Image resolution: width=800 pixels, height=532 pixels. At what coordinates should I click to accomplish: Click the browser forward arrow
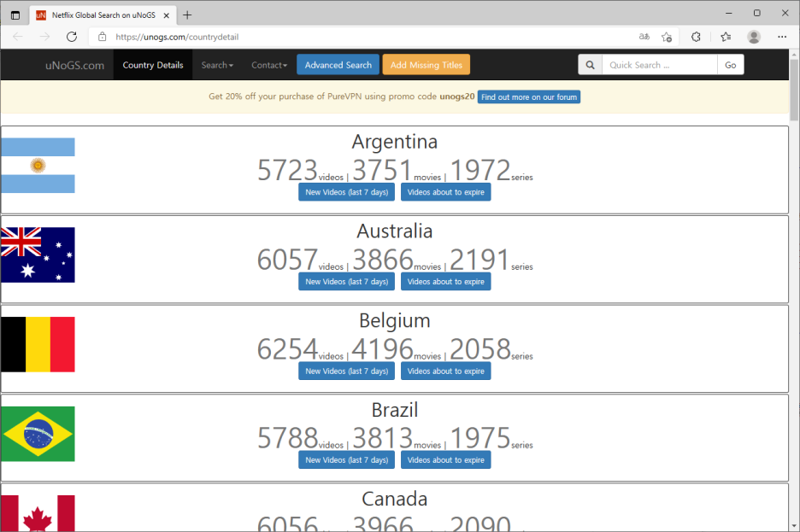pyautogui.click(x=45, y=37)
